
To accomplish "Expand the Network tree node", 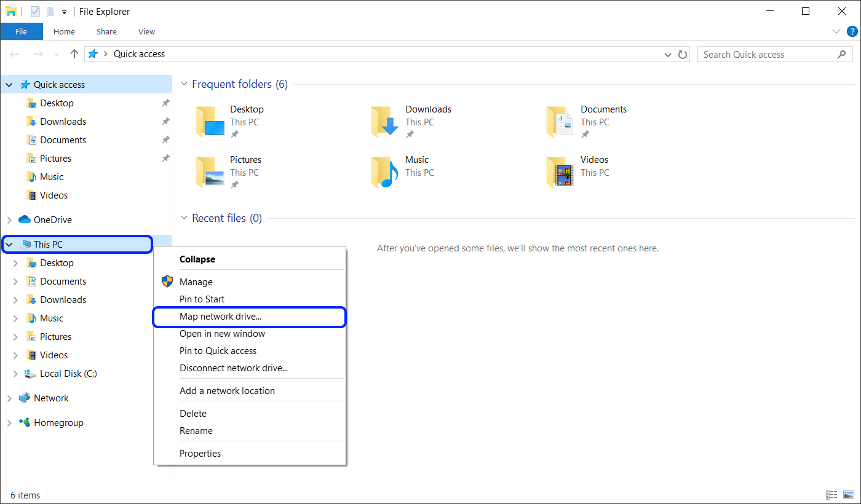I will 9,398.
